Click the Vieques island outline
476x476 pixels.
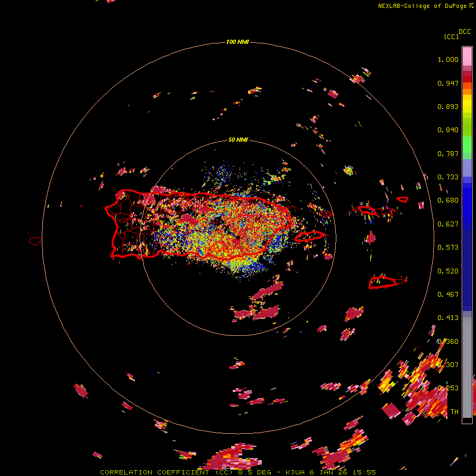click(x=310, y=236)
